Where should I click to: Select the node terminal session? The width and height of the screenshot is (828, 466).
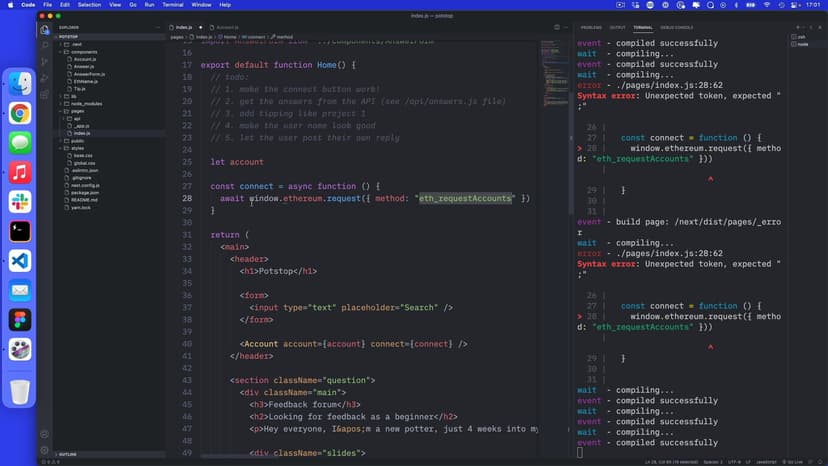[x=803, y=44]
